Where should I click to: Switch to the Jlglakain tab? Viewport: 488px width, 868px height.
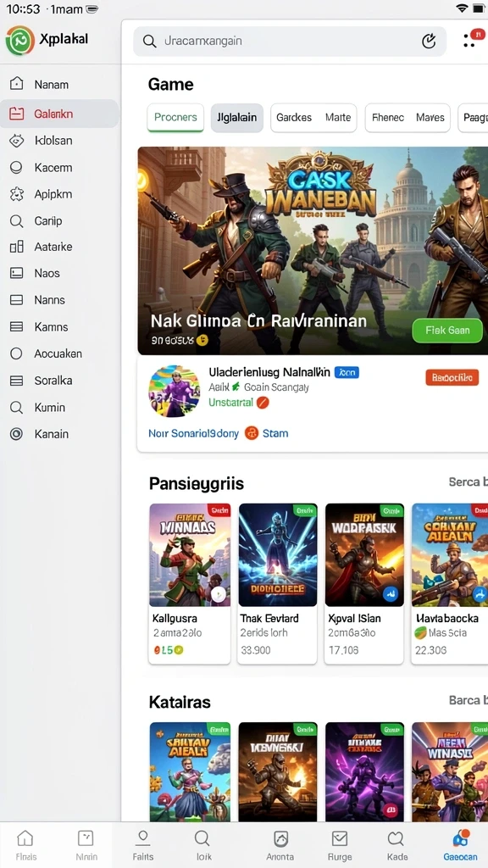tap(237, 117)
